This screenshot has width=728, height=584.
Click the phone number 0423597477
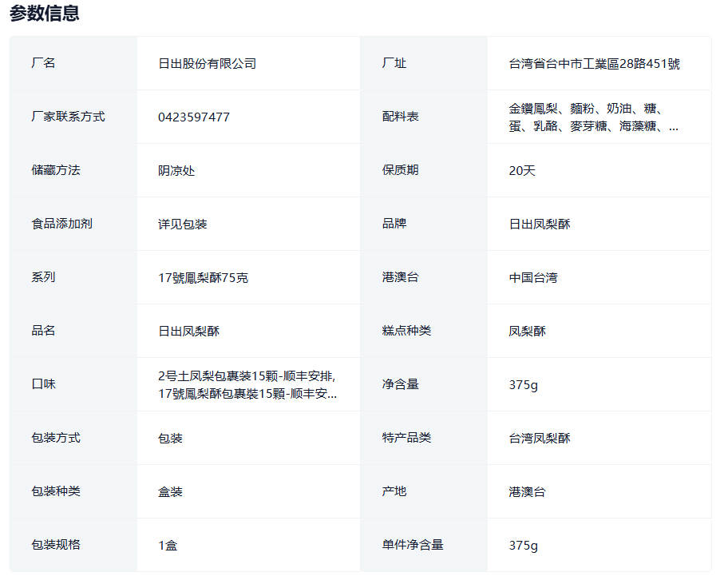pos(194,117)
